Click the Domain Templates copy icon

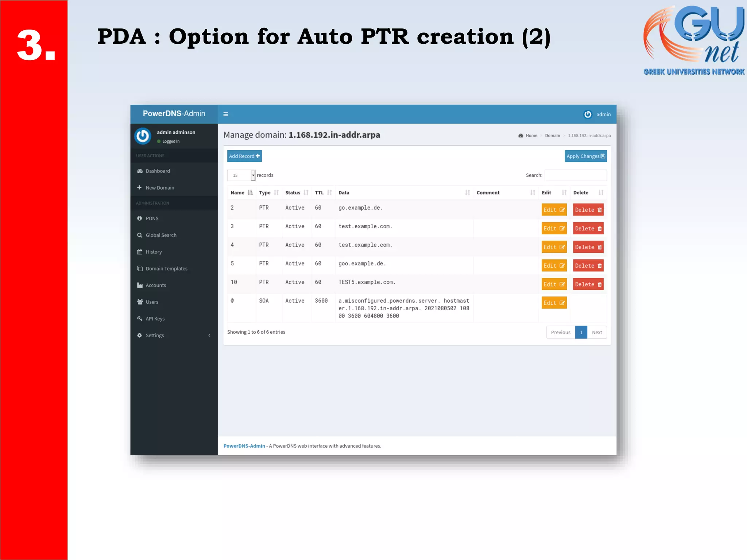pos(140,268)
